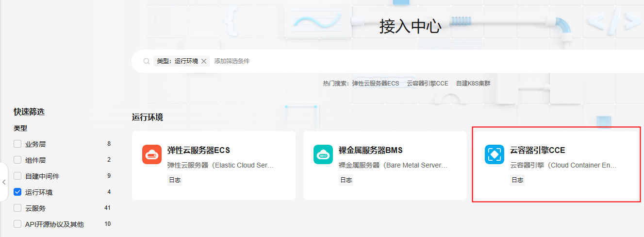Enable the 组件层 checkbox

(x=17, y=160)
